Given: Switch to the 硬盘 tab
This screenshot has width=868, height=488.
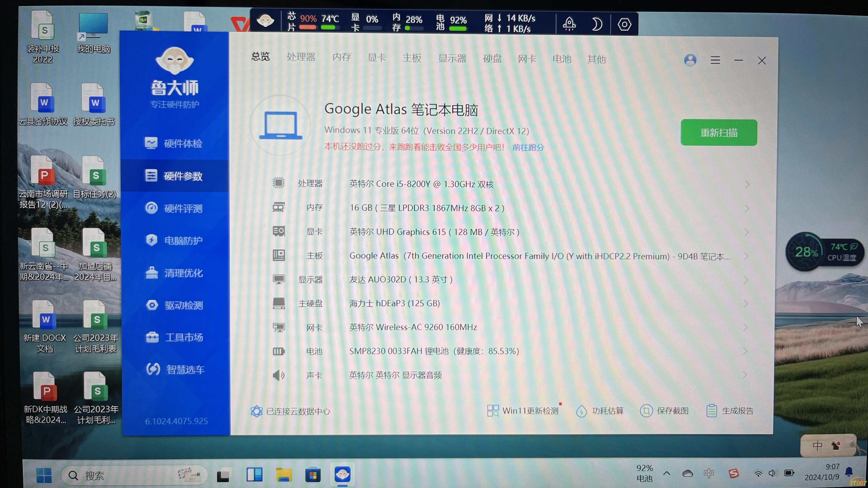Looking at the screenshot, I should (x=492, y=59).
